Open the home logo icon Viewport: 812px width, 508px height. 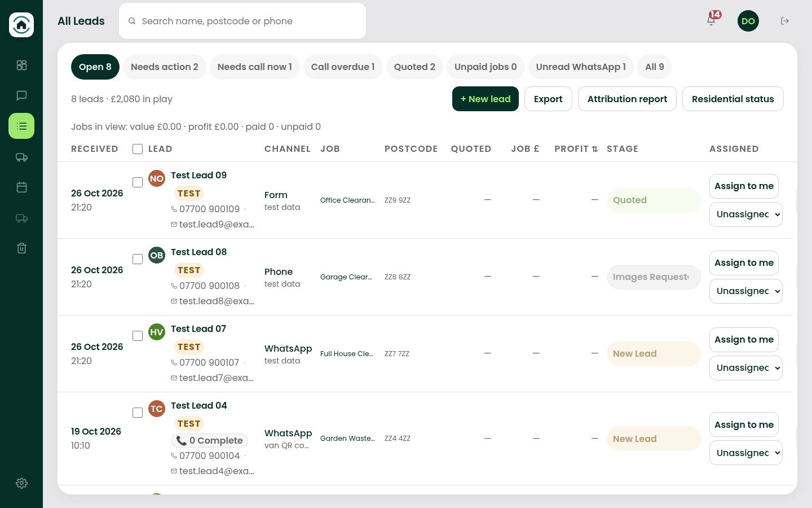pos(21,25)
